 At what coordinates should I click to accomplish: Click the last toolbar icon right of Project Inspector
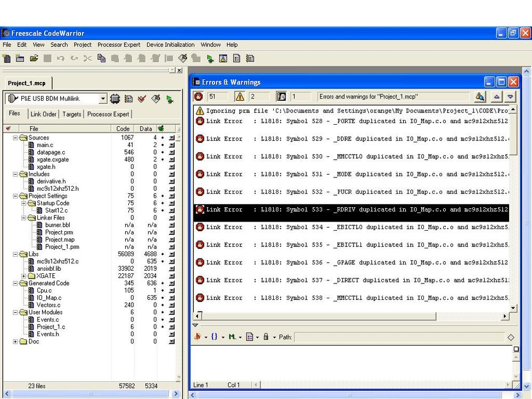pyautogui.click(x=250, y=59)
